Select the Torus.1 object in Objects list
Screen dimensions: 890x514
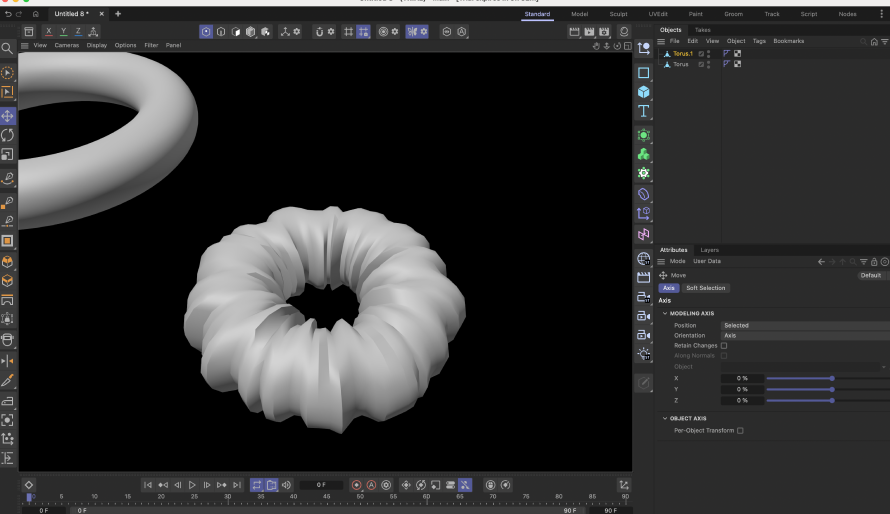pyautogui.click(x=682, y=53)
